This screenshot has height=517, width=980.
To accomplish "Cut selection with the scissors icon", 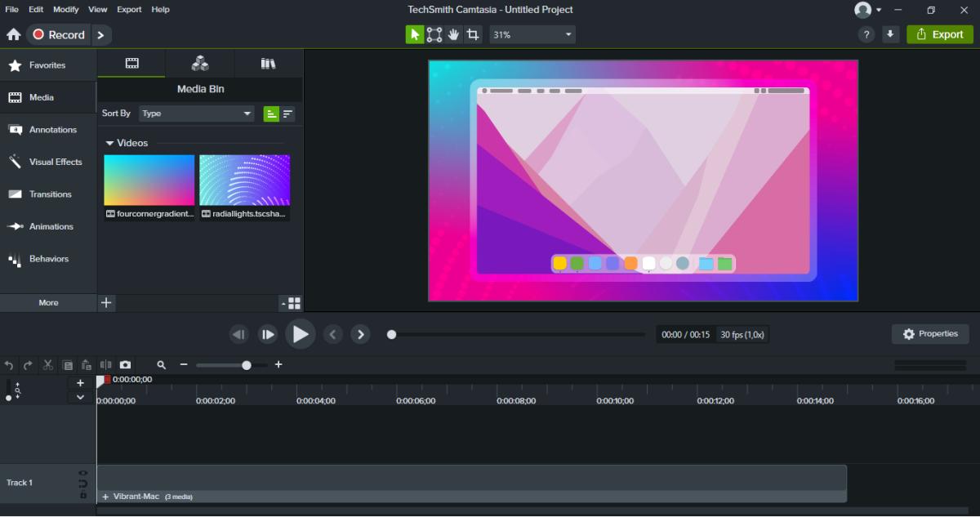I will coord(47,365).
